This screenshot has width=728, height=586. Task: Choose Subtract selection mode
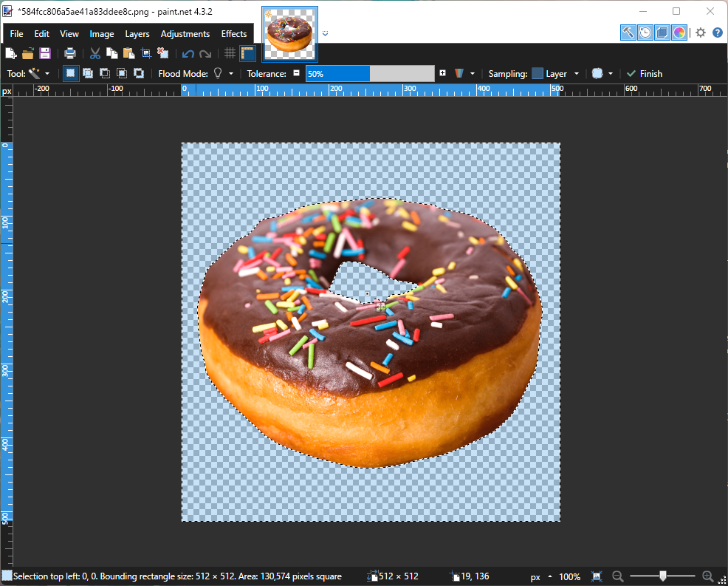point(105,73)
